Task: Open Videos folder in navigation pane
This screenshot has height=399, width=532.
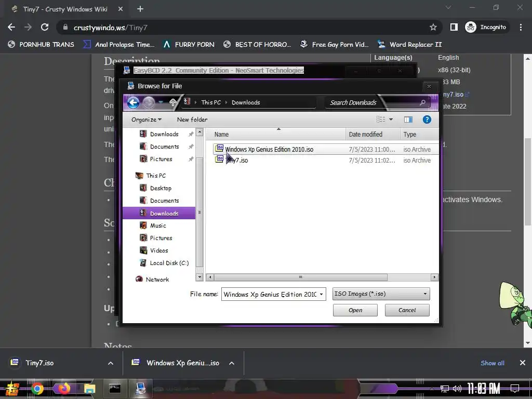Action: click(159, 250)
